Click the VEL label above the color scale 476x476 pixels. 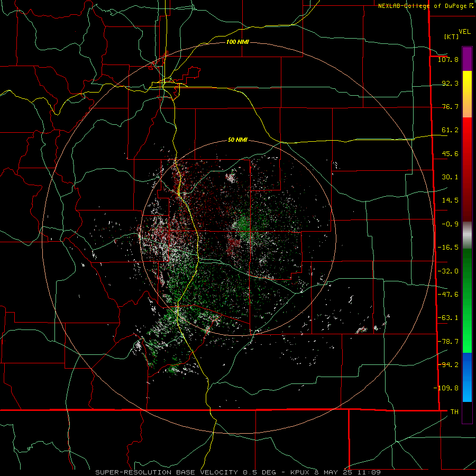[x=464, y=32]
